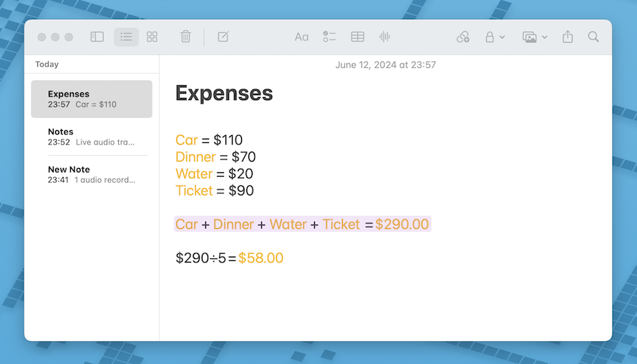
Task: Share the note with share icon
Action: 568,36
